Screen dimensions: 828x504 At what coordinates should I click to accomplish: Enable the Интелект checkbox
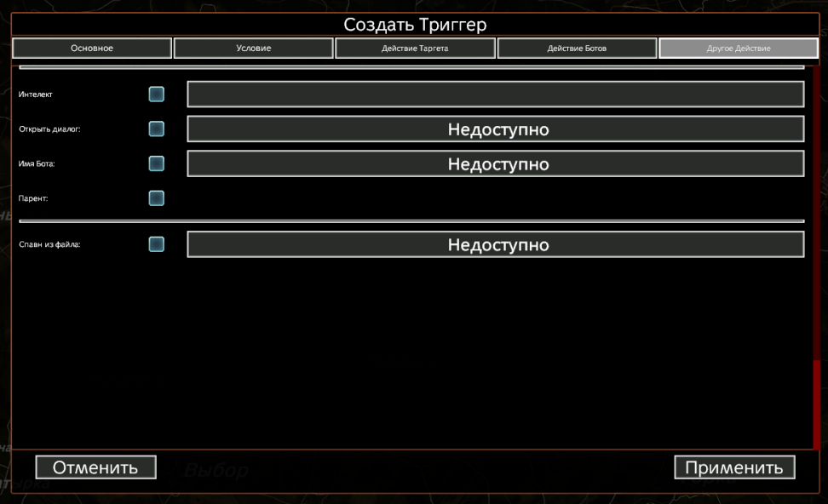(x=157, y=94)
